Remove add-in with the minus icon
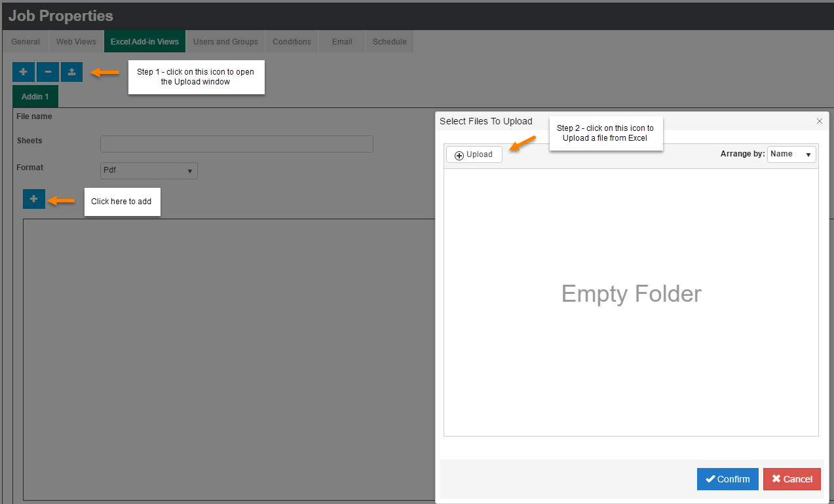 click(x=48, y=72)
